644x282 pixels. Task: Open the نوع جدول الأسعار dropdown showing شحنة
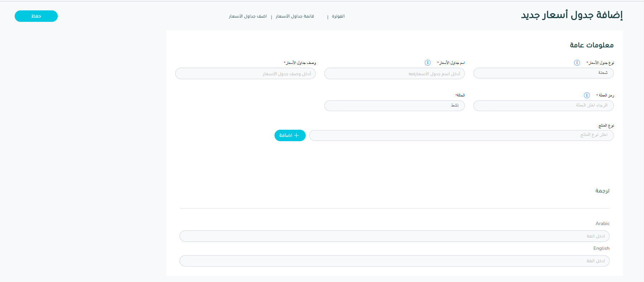coord(543,73)
